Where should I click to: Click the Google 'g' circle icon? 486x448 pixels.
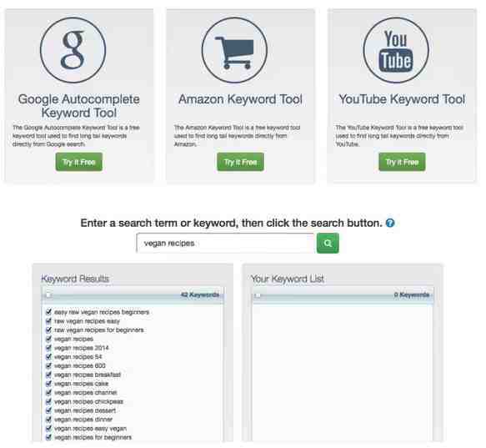point(73,50)
